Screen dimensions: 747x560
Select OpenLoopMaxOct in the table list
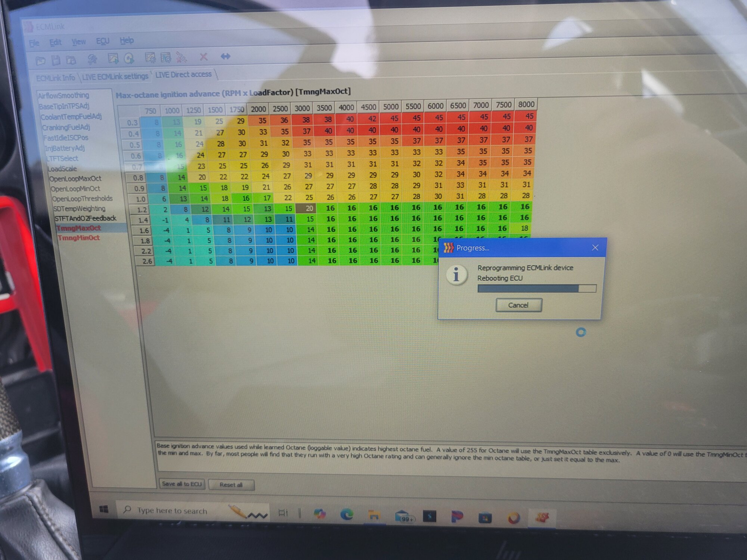click(75, 179)
